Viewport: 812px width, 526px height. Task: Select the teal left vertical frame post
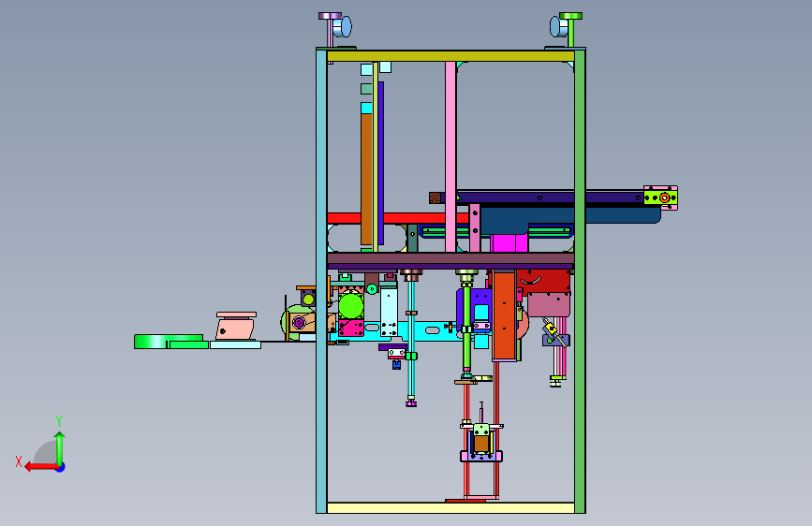coord(321,281)
